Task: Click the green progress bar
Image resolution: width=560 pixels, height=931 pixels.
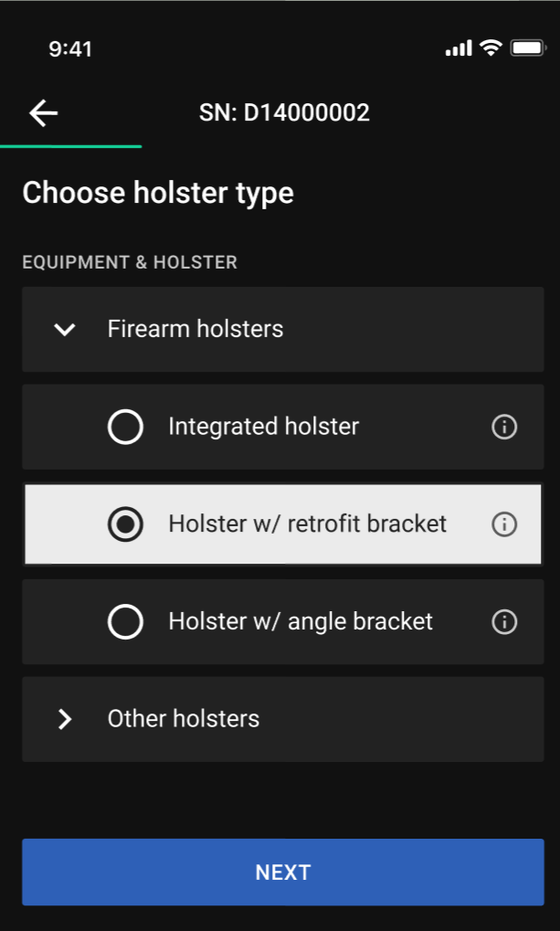Action: tap(71, 146)
